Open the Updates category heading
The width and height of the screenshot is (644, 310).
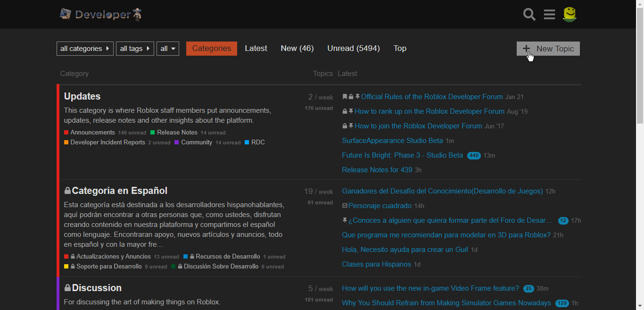click(x=83, y=96)
